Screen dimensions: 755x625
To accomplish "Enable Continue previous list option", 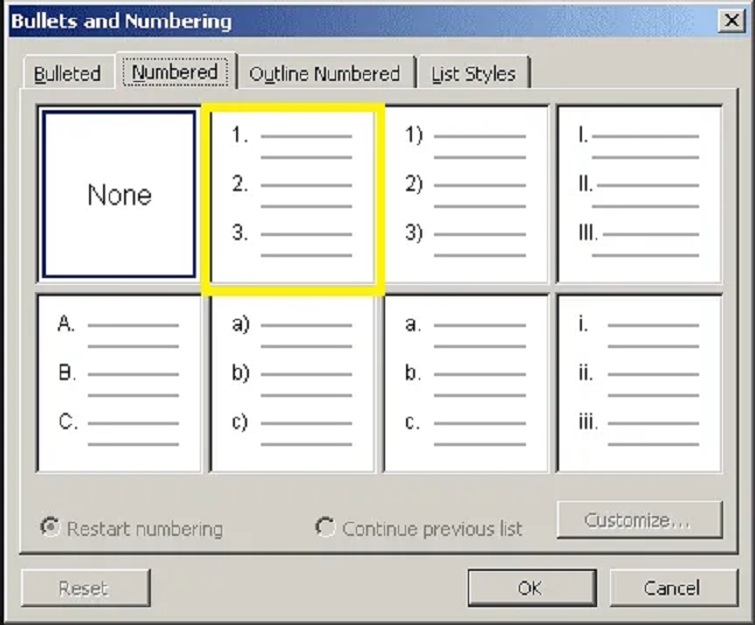I will (325, 527).
